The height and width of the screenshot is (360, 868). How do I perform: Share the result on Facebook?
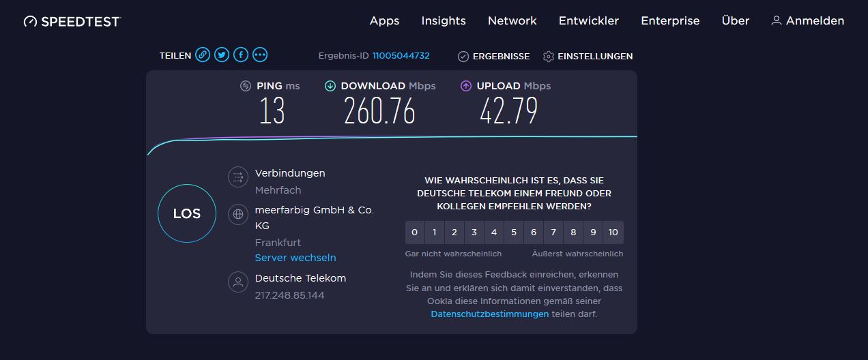coord(241,55)
